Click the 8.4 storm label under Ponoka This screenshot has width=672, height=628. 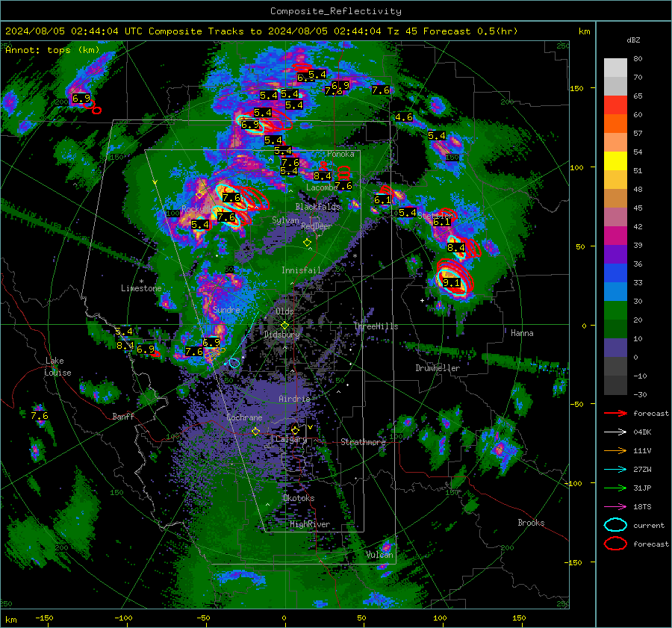(x=322, y=175)
